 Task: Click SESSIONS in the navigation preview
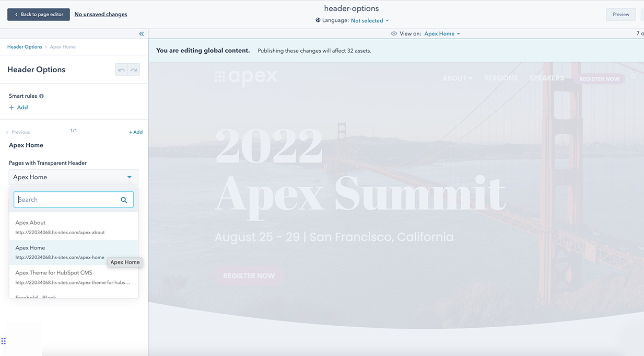point(500,77)
